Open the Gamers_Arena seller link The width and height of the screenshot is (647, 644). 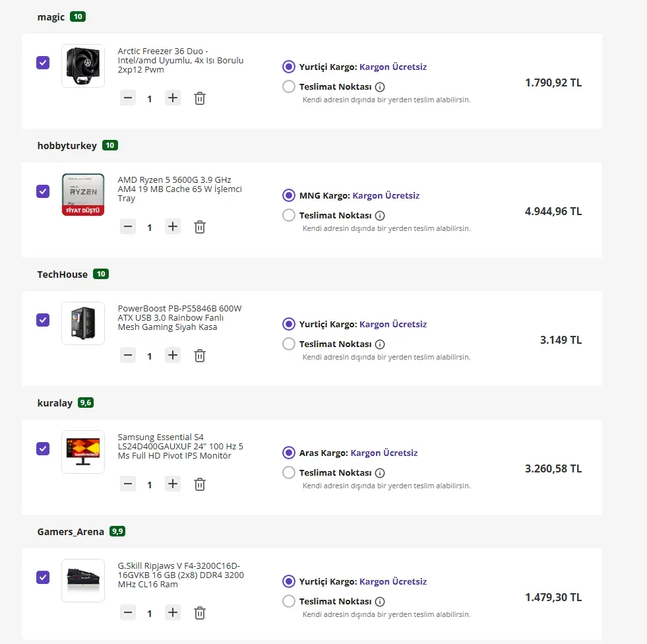point(71,532)
